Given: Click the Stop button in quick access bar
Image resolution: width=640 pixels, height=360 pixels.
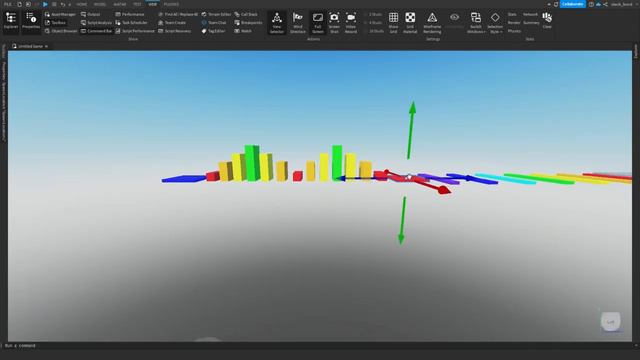Looking at the screenshot, I should [54, 4].
